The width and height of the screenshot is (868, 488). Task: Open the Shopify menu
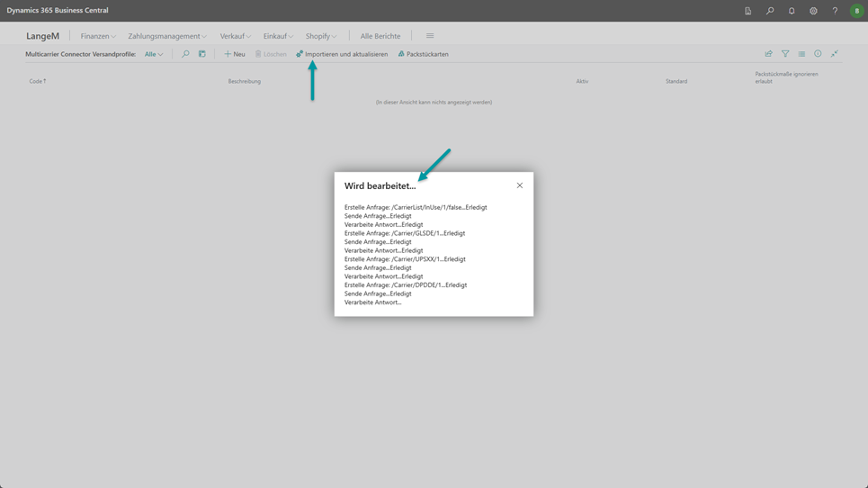[321, 36]
